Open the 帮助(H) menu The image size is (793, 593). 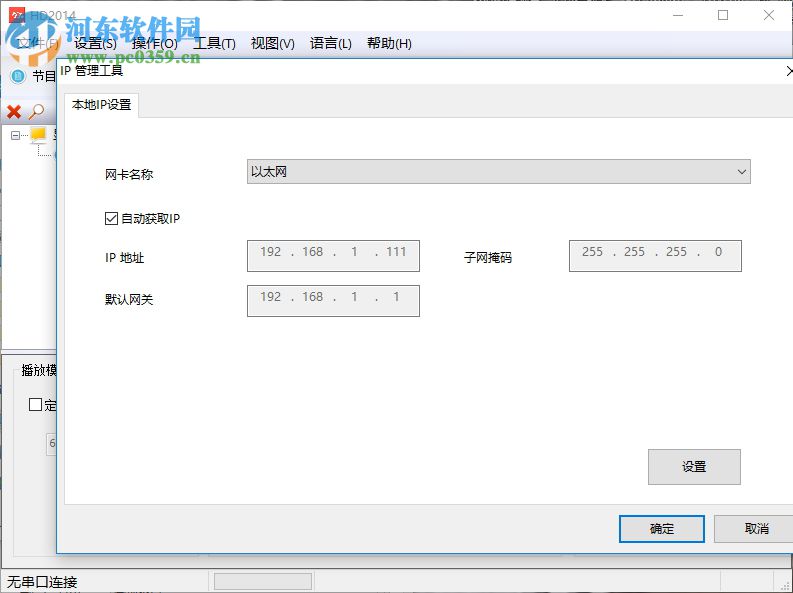coord(389,43)
